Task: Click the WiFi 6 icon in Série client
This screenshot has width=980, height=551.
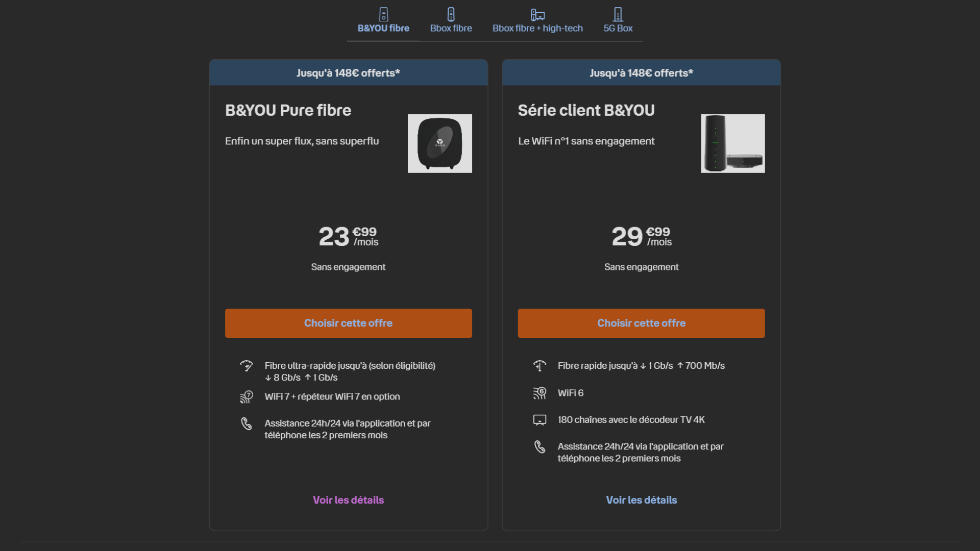Action: tap(540, 393)
